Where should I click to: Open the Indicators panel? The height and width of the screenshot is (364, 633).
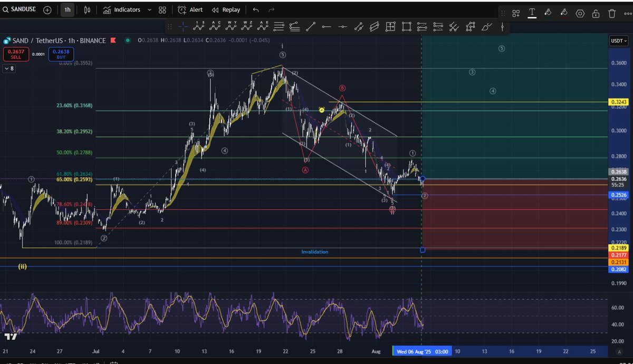pos(122,9)
